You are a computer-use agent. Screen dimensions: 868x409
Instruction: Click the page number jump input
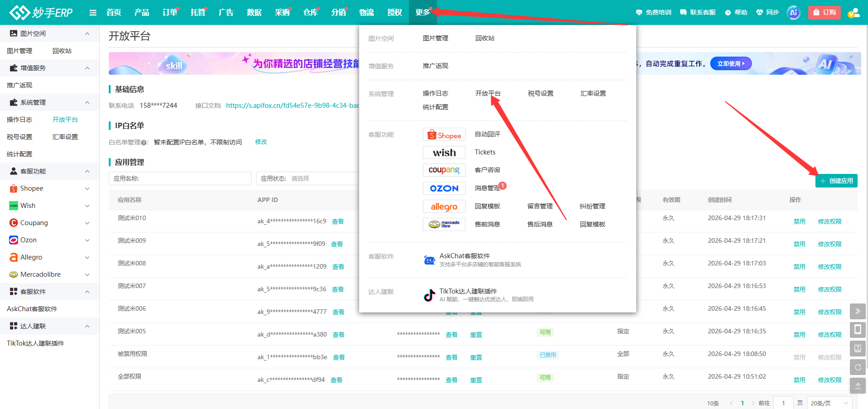[x=783, y=403]
